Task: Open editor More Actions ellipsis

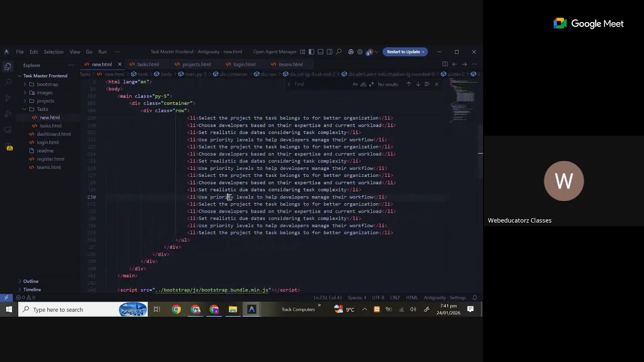Action: tap(474, 64)
